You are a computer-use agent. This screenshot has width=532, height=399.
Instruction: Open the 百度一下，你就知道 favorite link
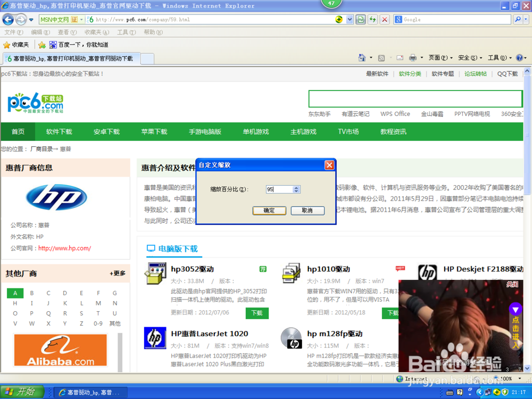pyautogui.click(x=79, y=45)
